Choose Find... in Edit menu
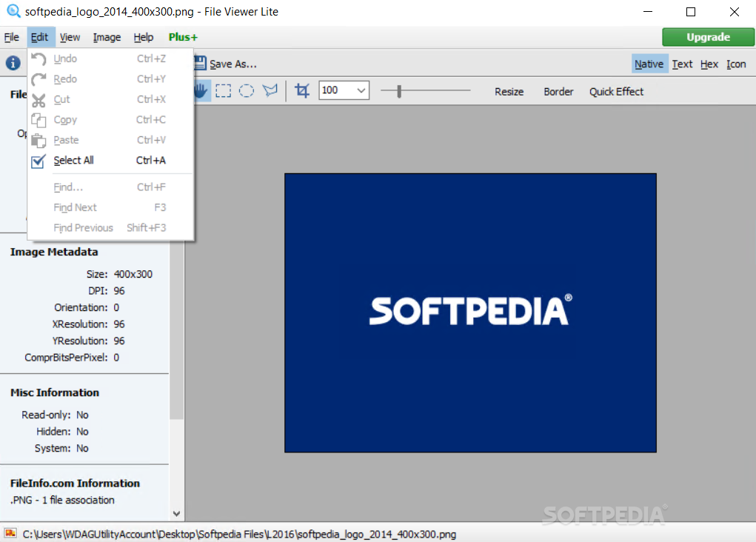 (x=111, y=187)
